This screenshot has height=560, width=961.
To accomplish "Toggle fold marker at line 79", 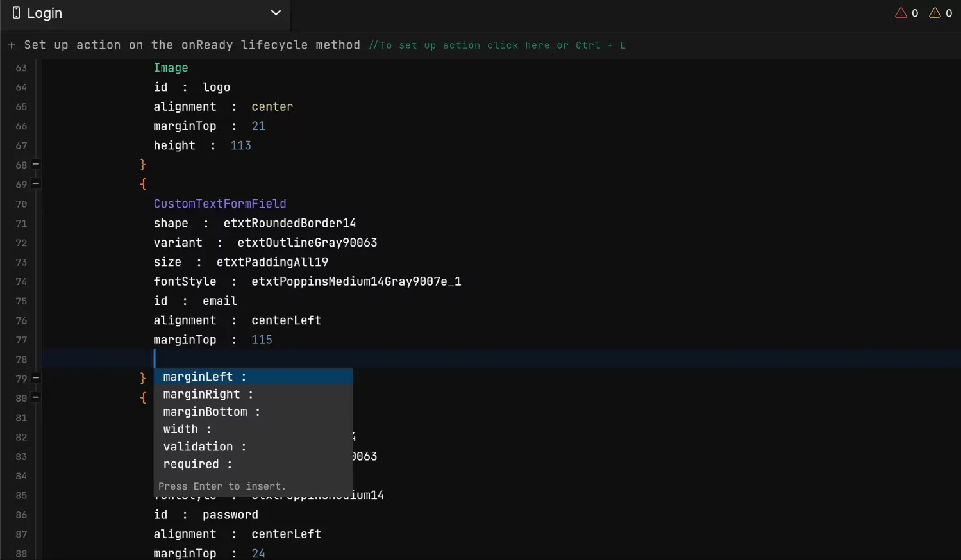I will (x=36, y=378).
